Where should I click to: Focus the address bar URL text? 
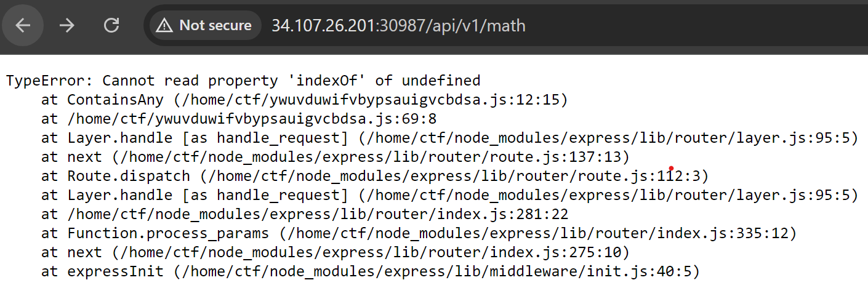coord(398,25)
